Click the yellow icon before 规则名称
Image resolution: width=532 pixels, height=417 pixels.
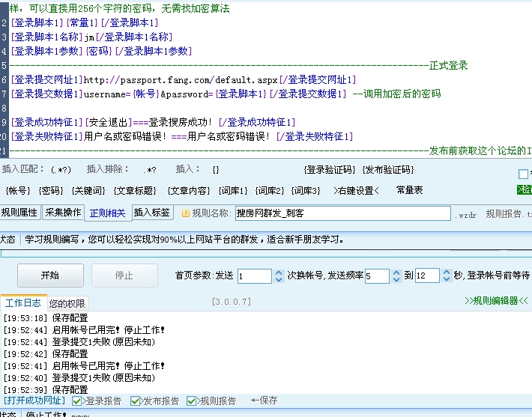[x=186, y=213]
